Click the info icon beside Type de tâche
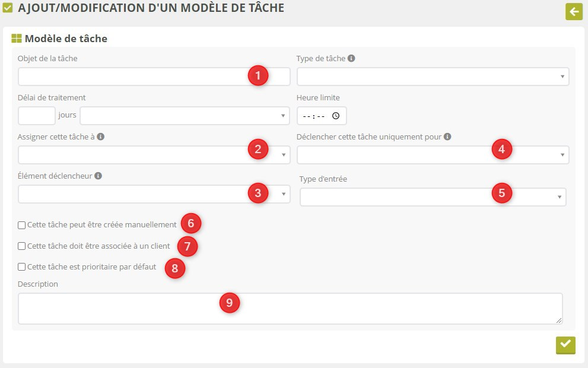Viewport: 588px width, 368px height. click(351, 59)
